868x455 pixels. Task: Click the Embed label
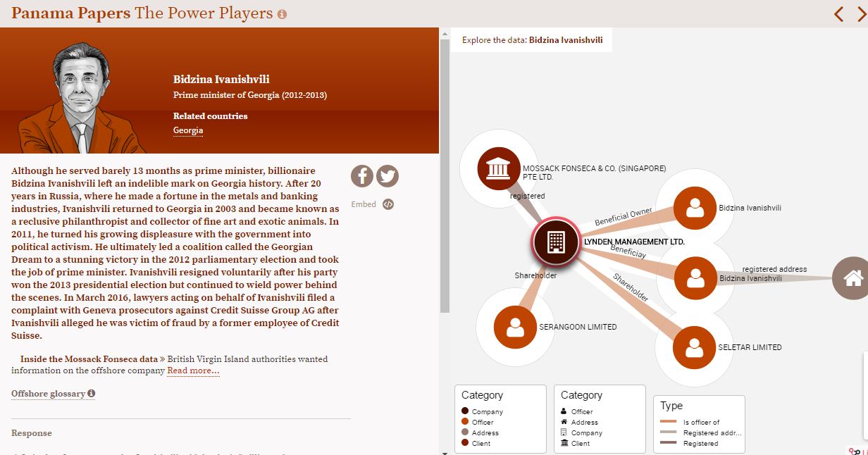coord(364,205)
